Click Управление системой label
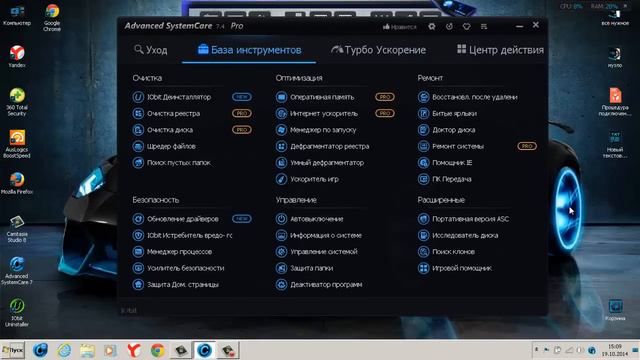Screen dimensions: 640x360 324,251
